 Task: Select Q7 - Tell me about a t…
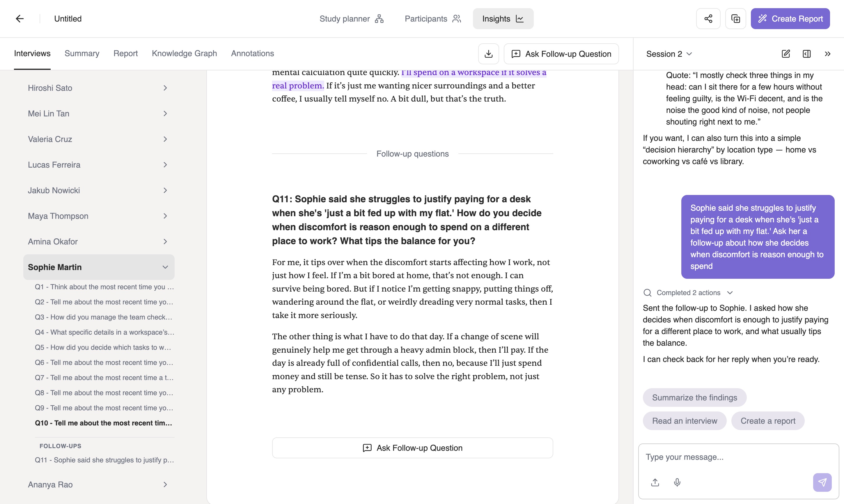click(x=104, y=377)
